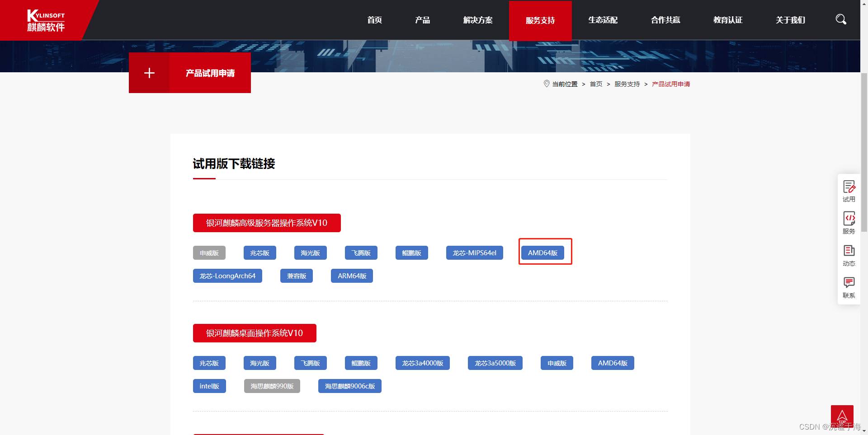Screen dimensions: 868x435
Task: Click the search magnifier icon
Action: pos(840,19)
